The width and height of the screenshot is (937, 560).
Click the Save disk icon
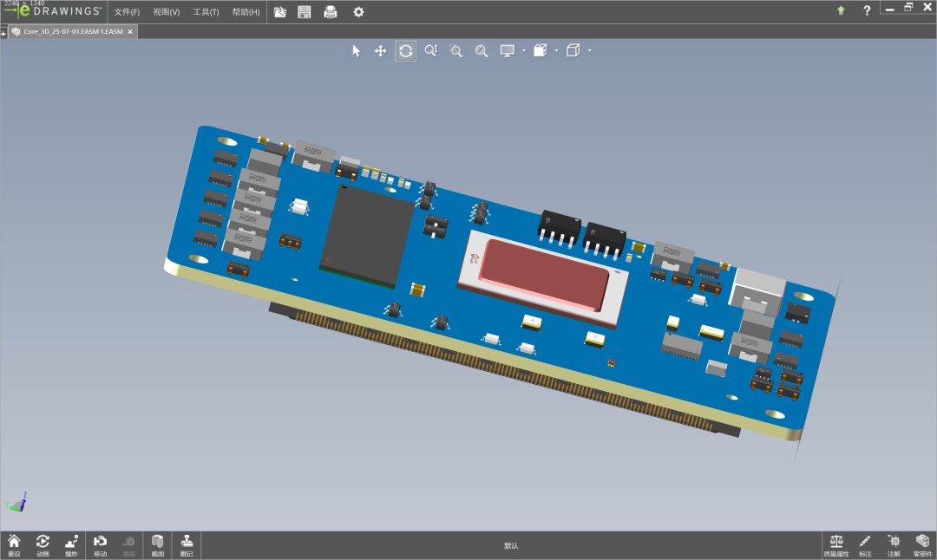(305, 12)
